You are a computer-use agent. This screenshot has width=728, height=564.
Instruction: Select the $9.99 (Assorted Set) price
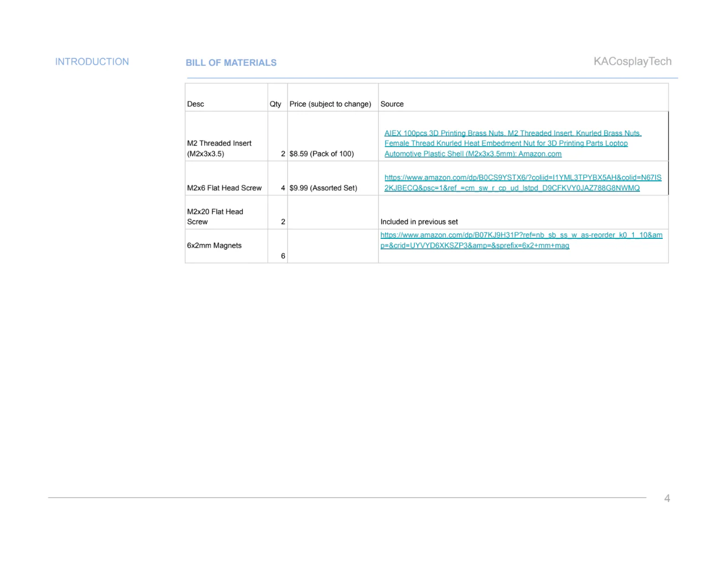coord(323,188)
